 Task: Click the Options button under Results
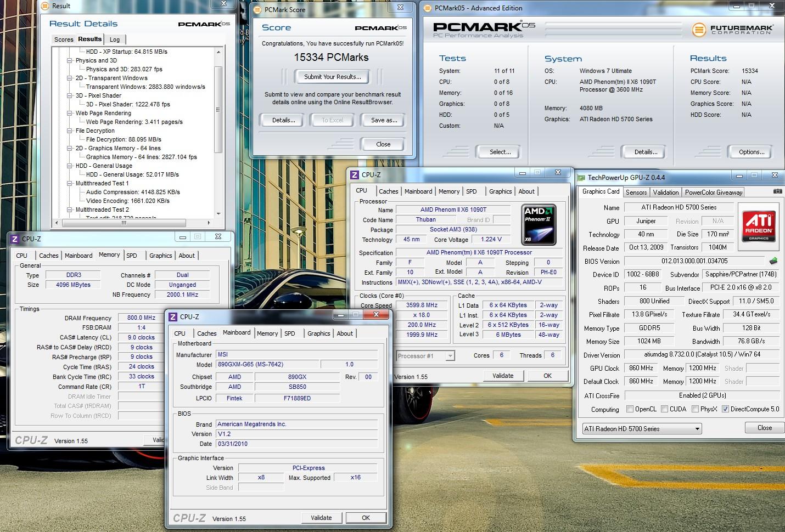coord(752,152)
